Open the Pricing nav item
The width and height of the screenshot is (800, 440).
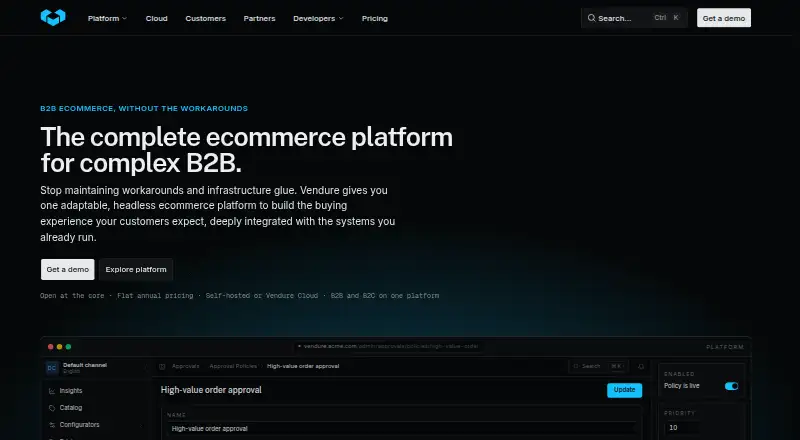[x=374, y=18]
